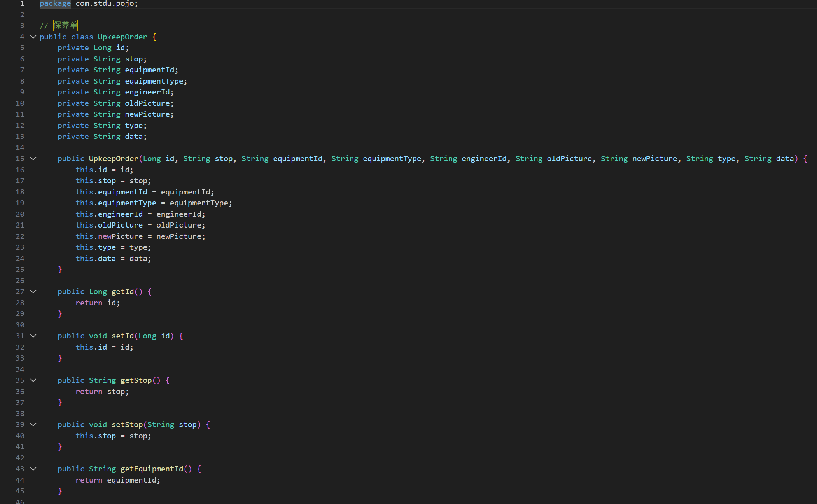Image resolution: width=817 pixels, height=504 pixels.
Task: Click line number 26 in gutter
Action: click(x=20, y=281)
